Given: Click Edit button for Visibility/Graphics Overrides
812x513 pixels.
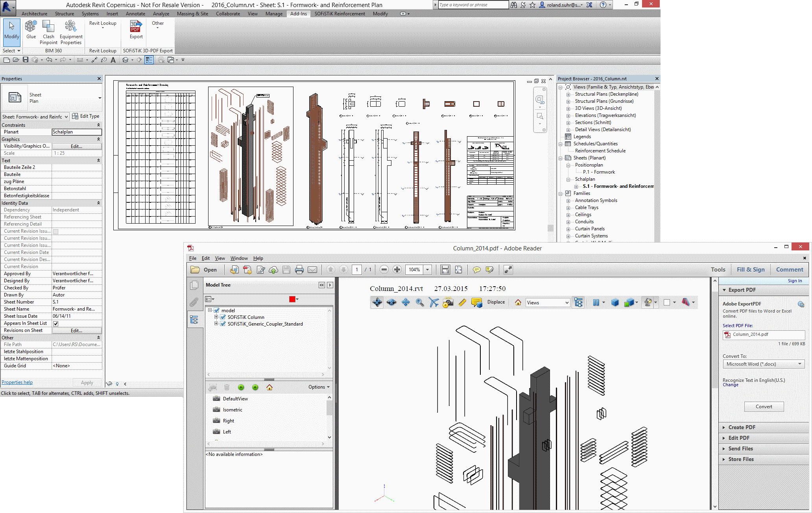Looking at the screenshot, I should [x=77, y=146].
